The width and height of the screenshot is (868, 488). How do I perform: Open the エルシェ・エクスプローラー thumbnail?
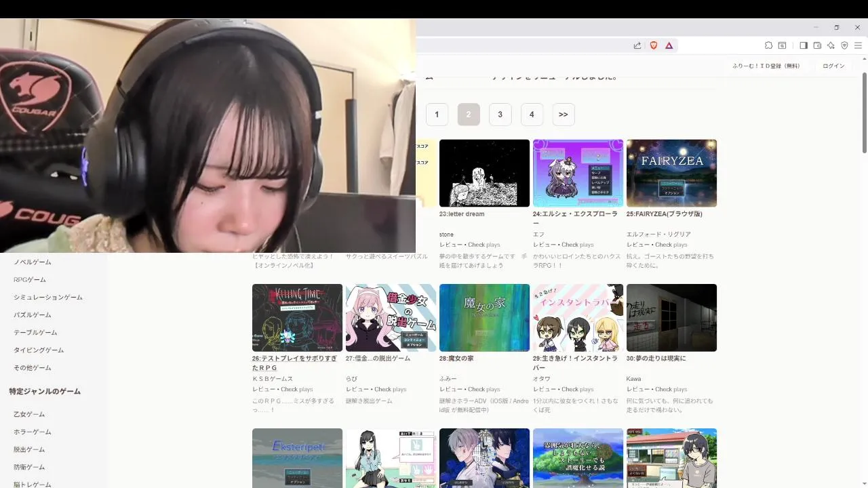[x=578, y=173]
